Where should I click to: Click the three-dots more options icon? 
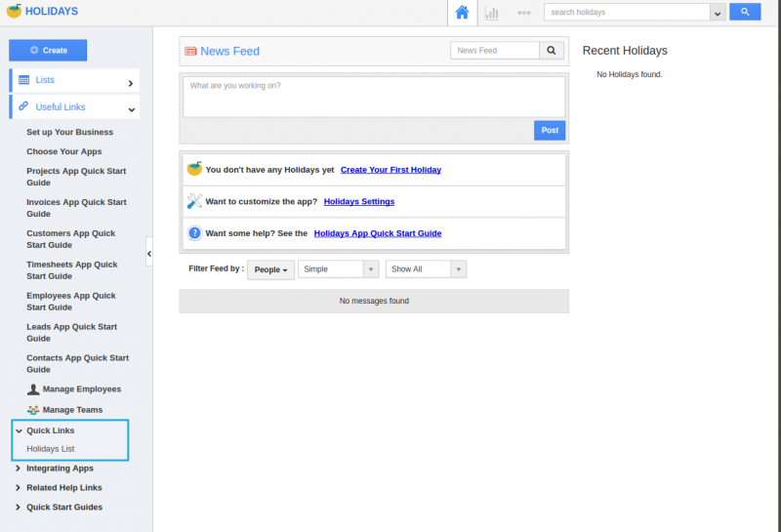point(523,13)
